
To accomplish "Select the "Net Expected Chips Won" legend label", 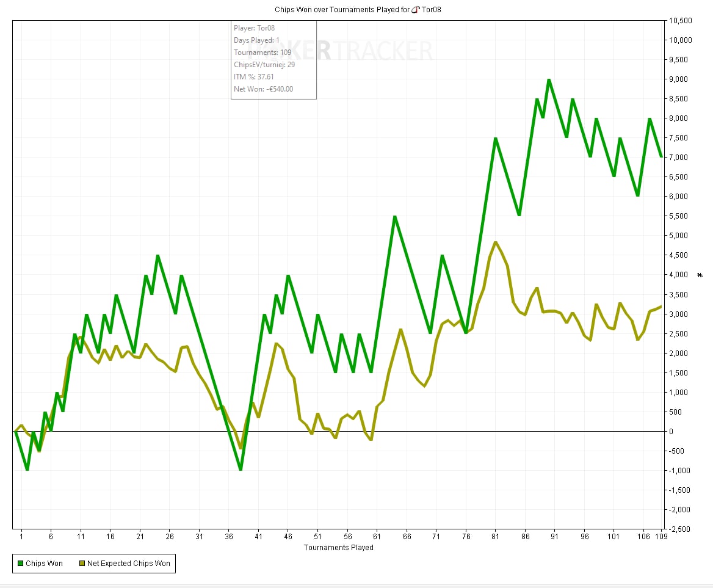I will 128,564.
